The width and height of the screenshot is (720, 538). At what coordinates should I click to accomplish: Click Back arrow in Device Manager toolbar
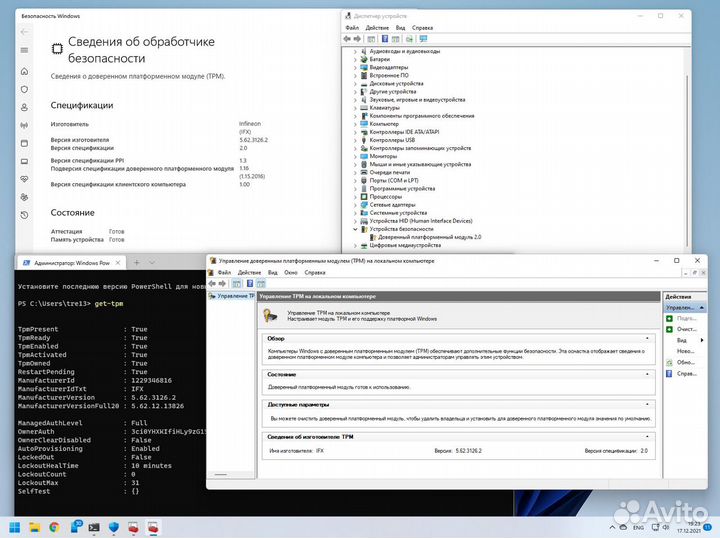pos(347,39)
